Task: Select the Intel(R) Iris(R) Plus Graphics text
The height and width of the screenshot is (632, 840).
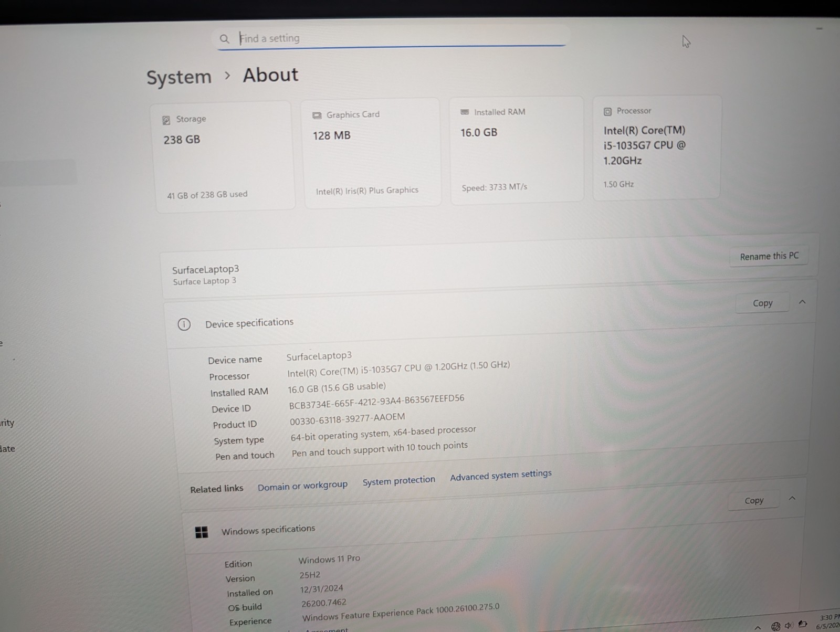Action: 367,191
